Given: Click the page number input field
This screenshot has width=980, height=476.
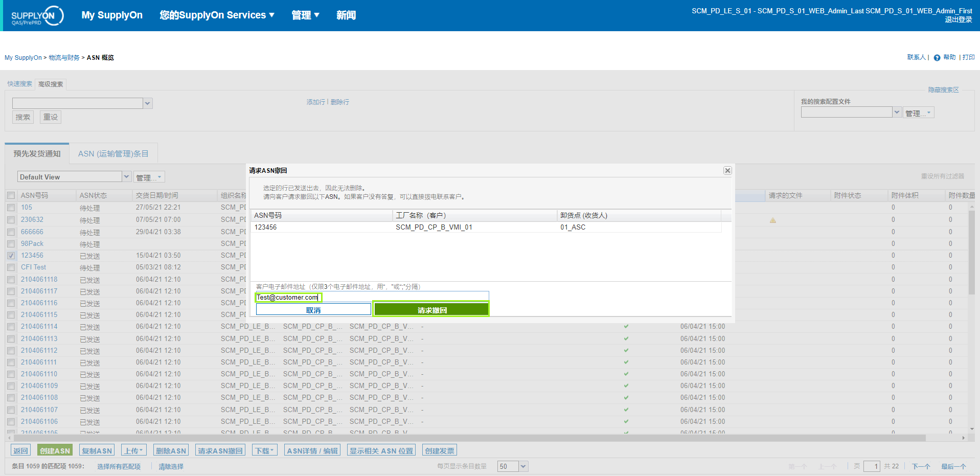Looking at the screenshot, I should (872, 466).
